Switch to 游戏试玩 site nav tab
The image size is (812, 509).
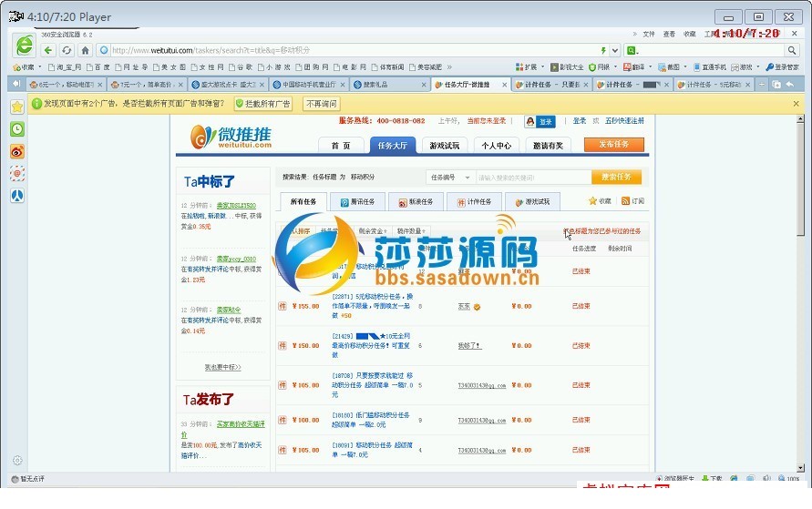pos(445,146)
